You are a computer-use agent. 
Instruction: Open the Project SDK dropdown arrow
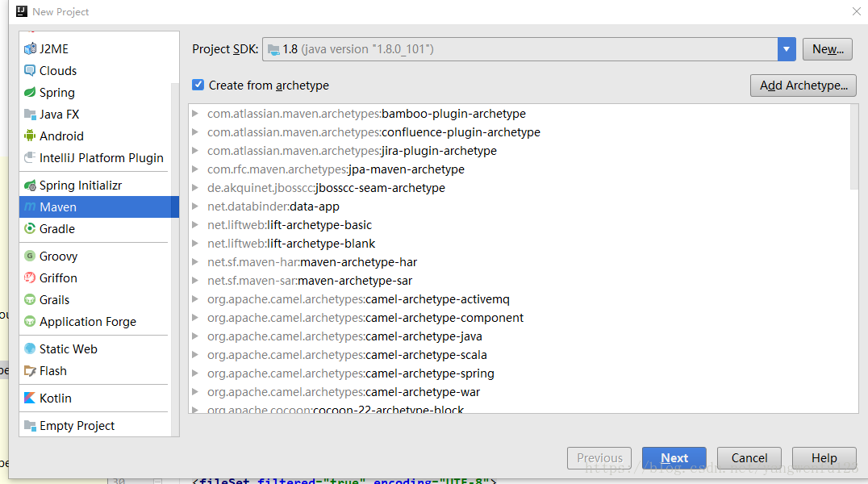786,49
